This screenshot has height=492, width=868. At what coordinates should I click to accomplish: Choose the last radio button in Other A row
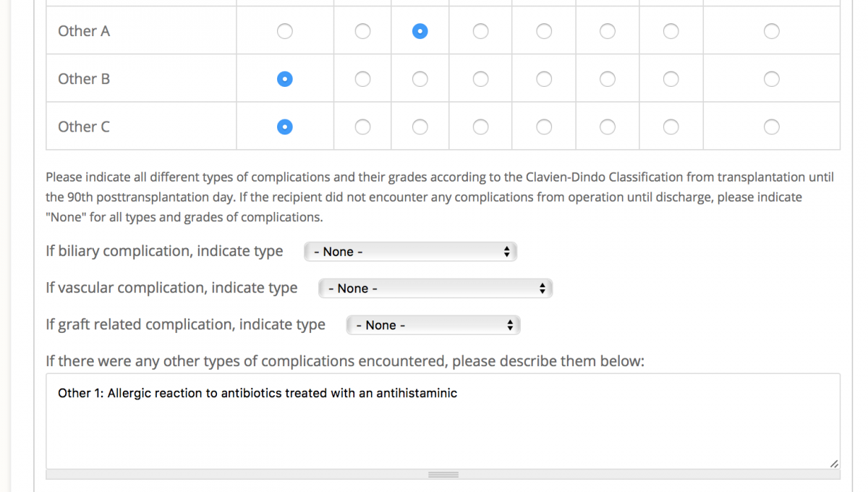(772, 31)
